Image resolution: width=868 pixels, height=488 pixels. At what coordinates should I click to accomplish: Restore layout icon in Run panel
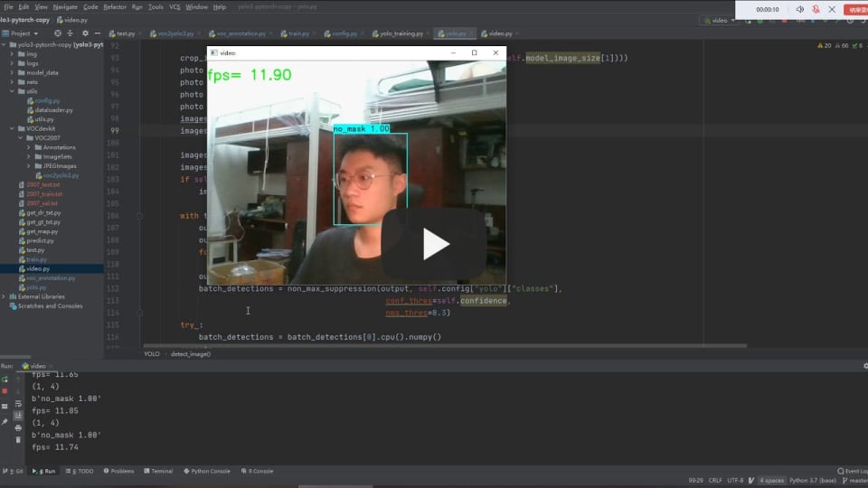tap(5, 406)
